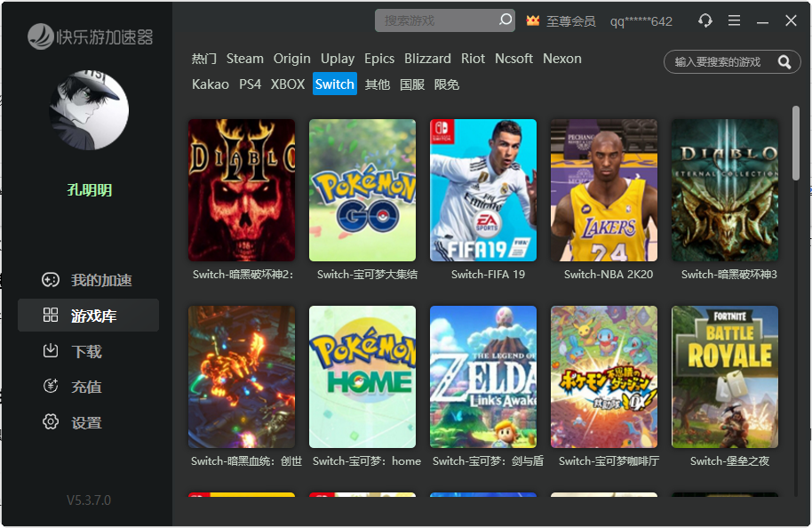
Task: Click the customer support headset icon
Action: (705, 20)
